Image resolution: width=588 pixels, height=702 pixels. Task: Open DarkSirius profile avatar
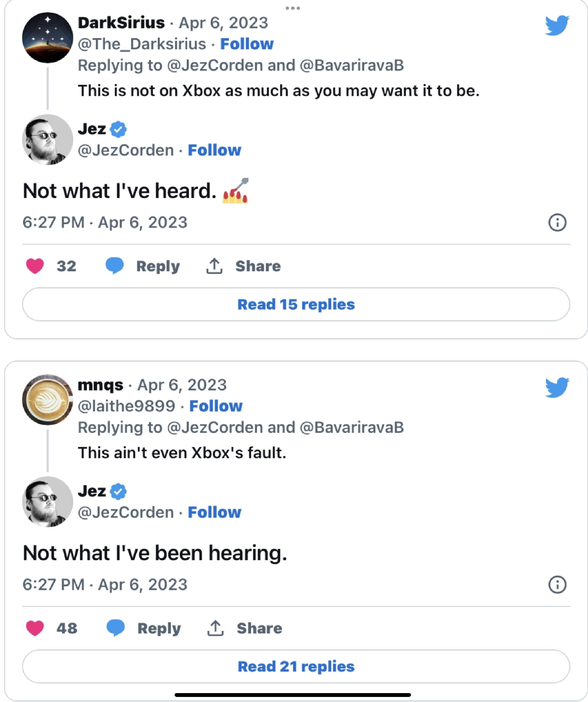(x=48, y=37)
